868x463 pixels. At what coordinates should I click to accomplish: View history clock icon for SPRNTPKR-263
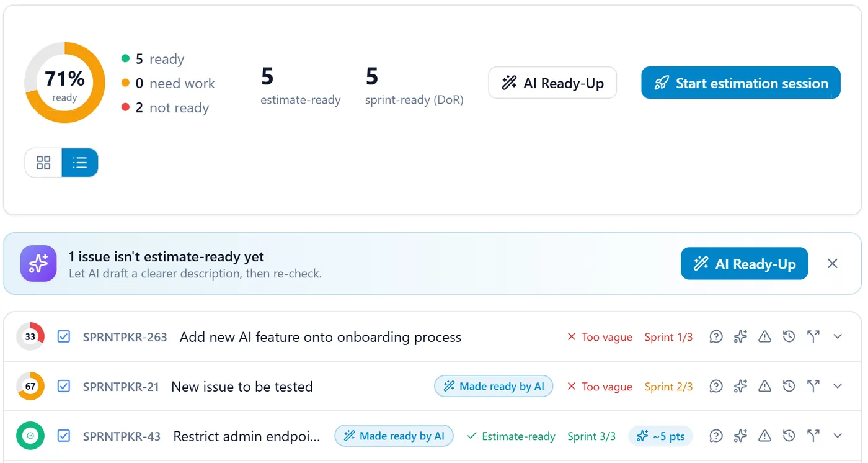pyautogui.click(x=789, y=337)
